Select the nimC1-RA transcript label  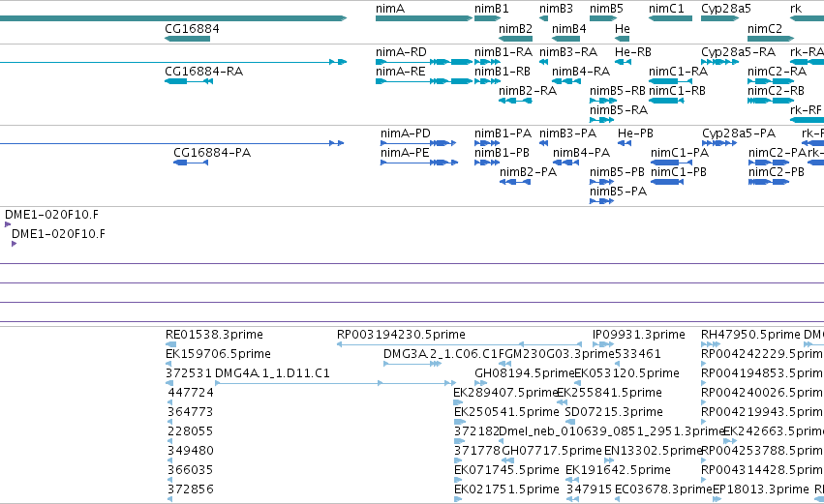678,72
